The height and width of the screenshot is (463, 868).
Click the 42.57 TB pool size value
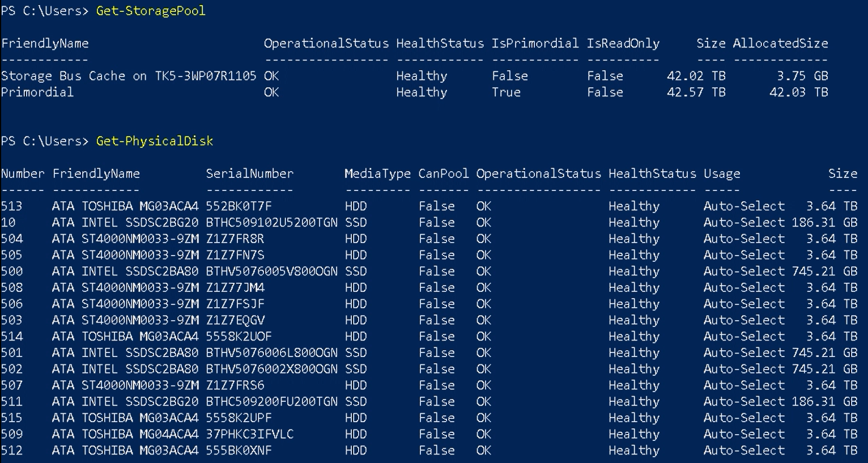tap(696, 92)
